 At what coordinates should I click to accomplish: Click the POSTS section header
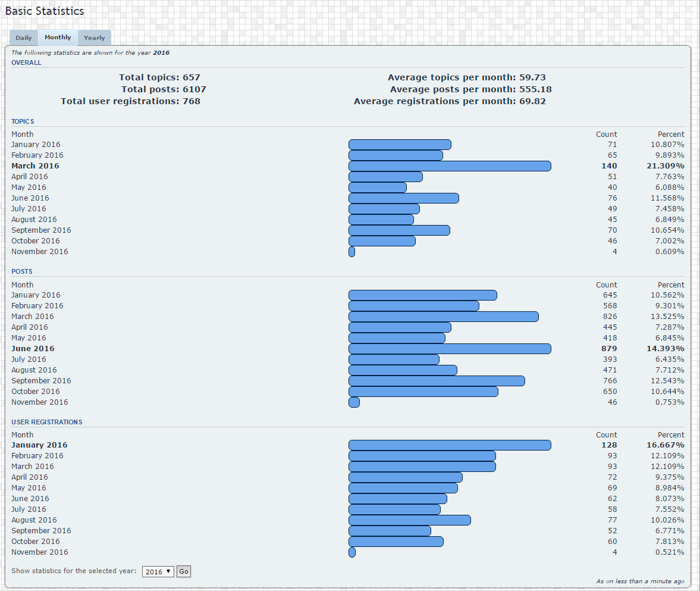(22, 271)
